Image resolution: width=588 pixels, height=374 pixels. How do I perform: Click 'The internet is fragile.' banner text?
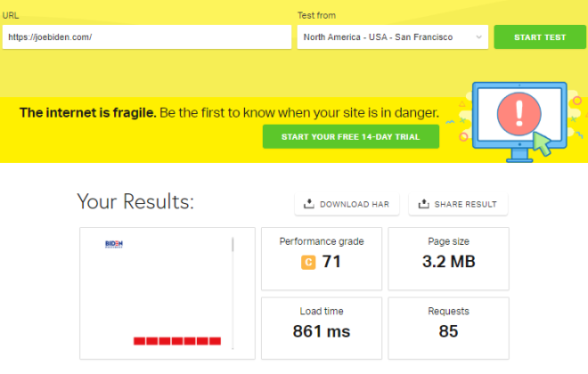[x=87, y=112]
